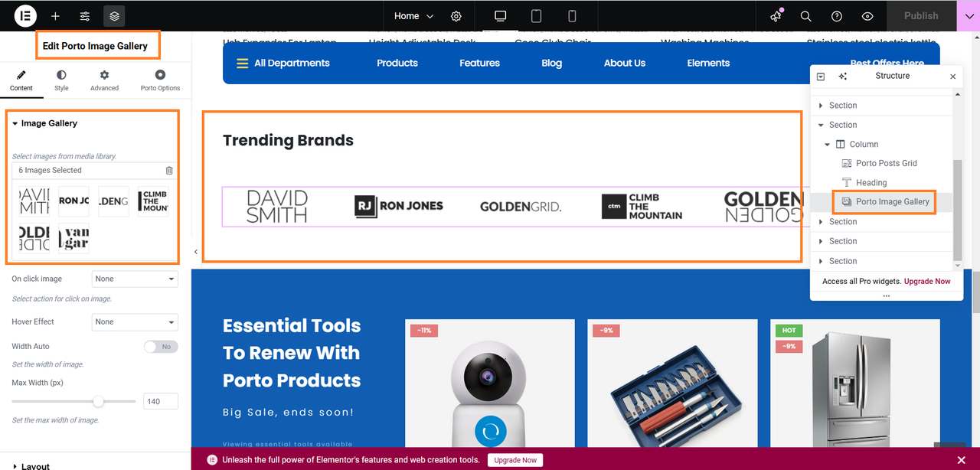Click the Trending Brands heading

pyautogui.click(x=288, y=141)
